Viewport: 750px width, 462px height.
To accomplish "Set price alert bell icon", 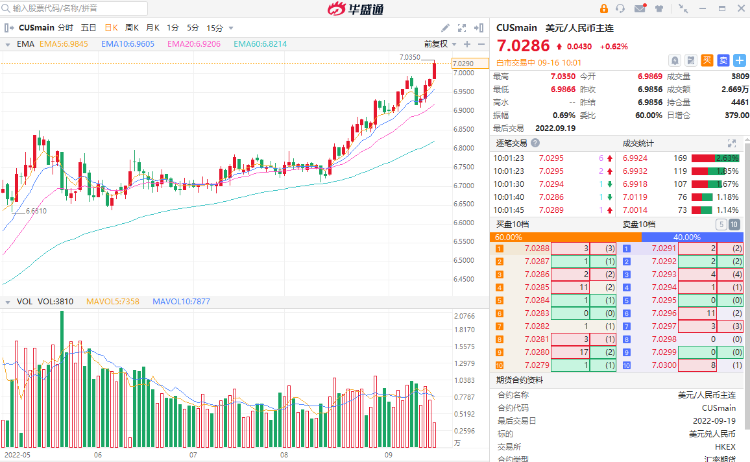I will point(674,60).
